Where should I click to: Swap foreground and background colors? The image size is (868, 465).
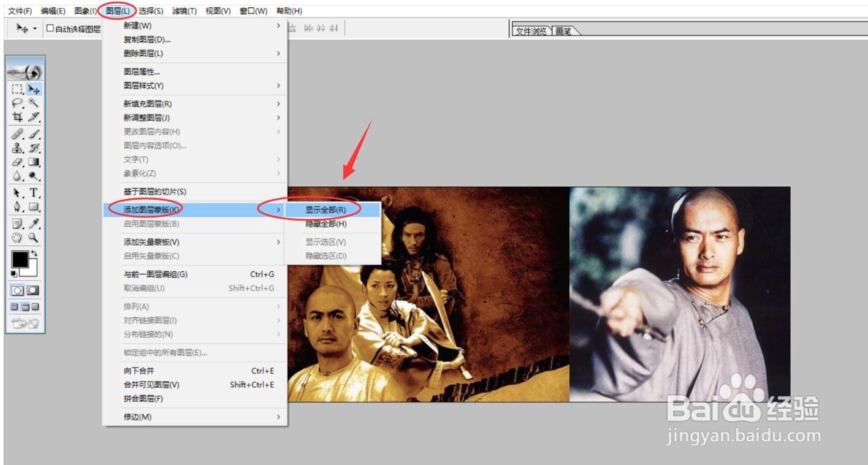point(35,253)
